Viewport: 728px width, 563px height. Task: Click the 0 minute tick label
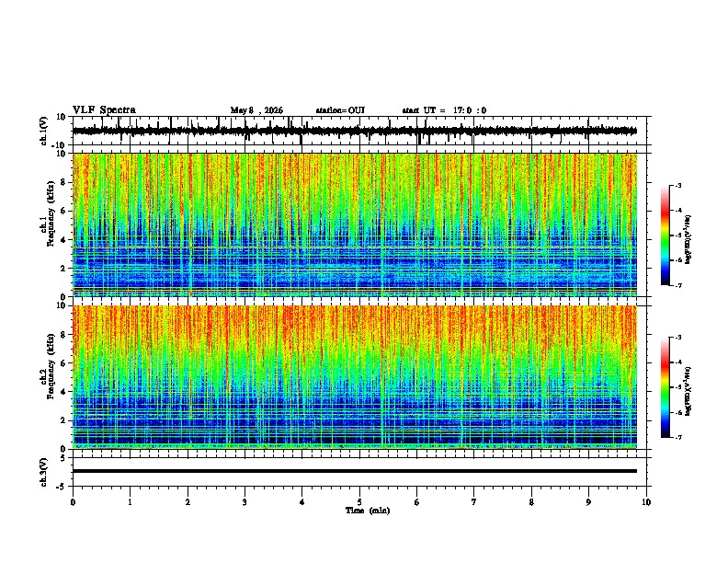click(73, 502)
